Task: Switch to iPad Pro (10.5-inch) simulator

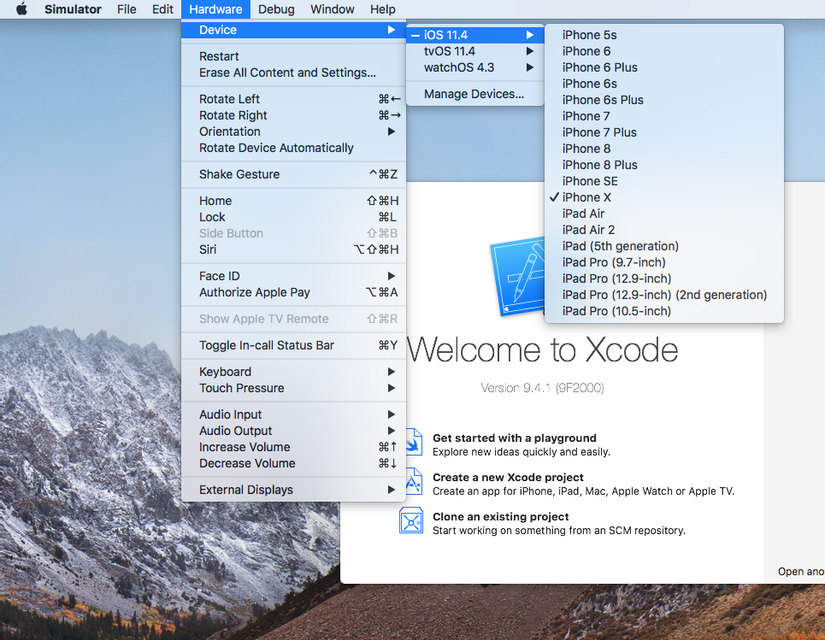Action: click(x=664, y=312)
